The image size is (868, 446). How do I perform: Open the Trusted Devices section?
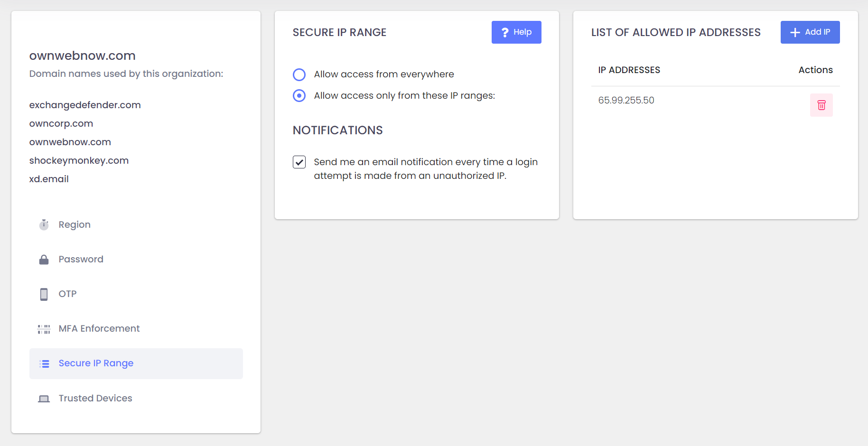click(x=95, y=399)
